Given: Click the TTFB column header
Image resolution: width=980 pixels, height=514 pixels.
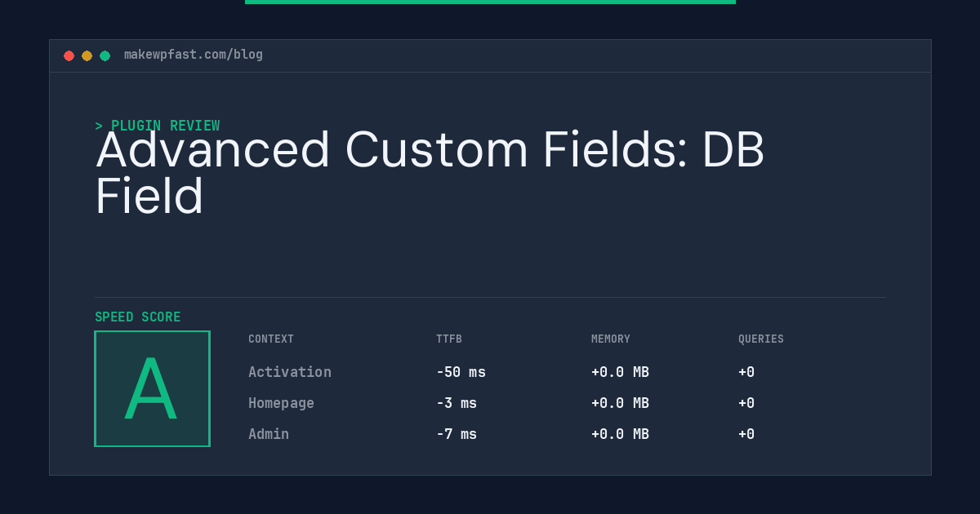Looking at the screenshot, I should tap(449, 339).
